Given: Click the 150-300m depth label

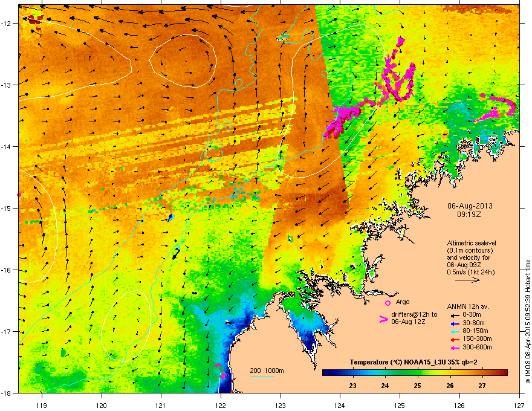Looking at the screenshot, I should pyautogui.click(x=477, y=338).
